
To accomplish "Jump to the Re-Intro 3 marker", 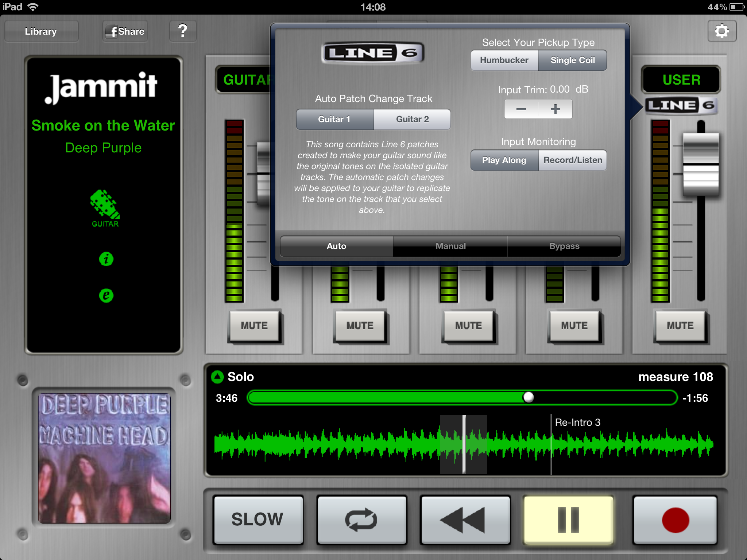I will (x=577, y=422).
